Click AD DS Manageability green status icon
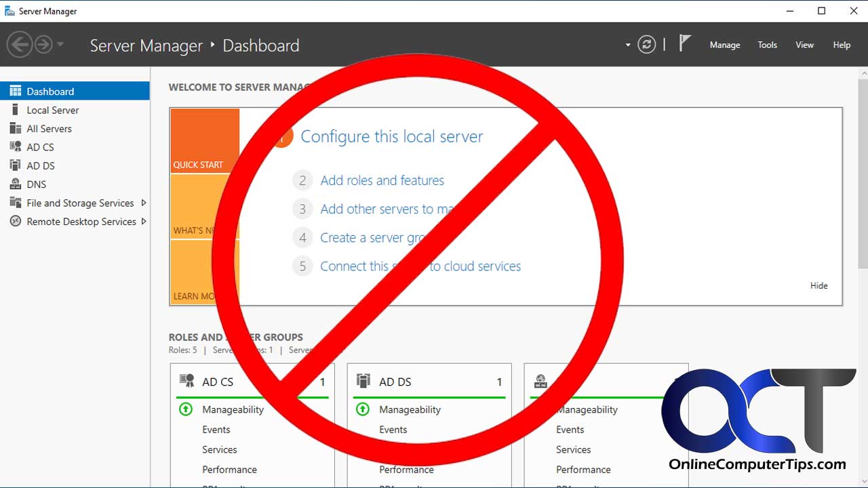868x488 pixels. click(363, 409)
